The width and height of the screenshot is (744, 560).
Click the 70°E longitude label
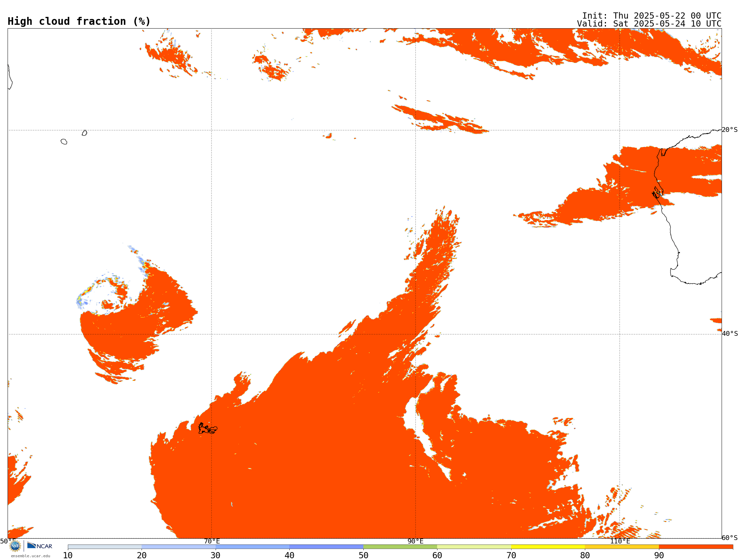pos(212,541)
